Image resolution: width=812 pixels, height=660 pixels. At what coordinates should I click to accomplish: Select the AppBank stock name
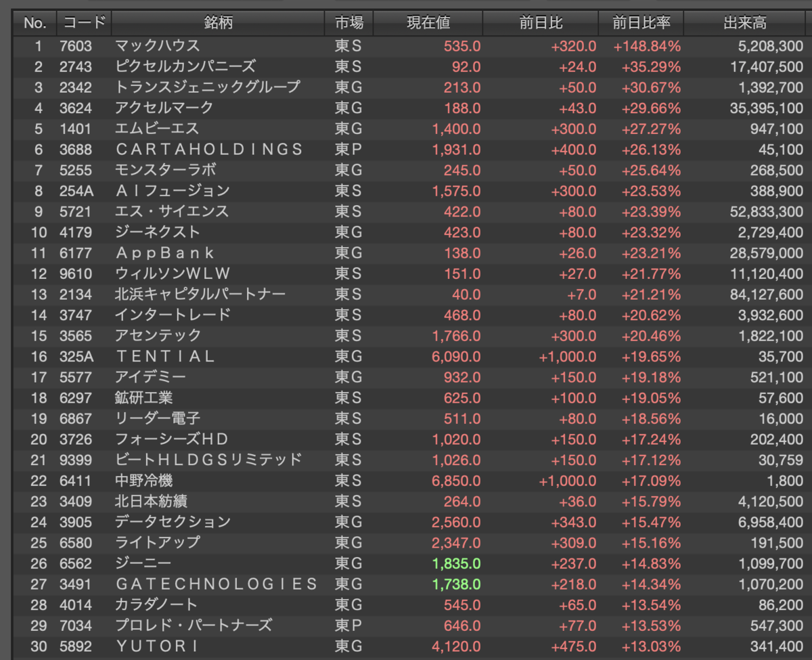pyautogui.click(x=165, y=252)
